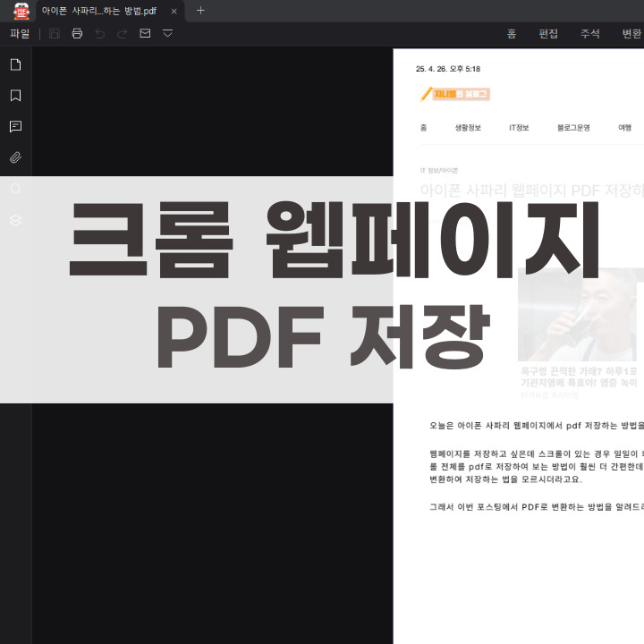Viewport: 644px width, 644px height.
Task: Click the blog logo in the page
Action: 454,94
